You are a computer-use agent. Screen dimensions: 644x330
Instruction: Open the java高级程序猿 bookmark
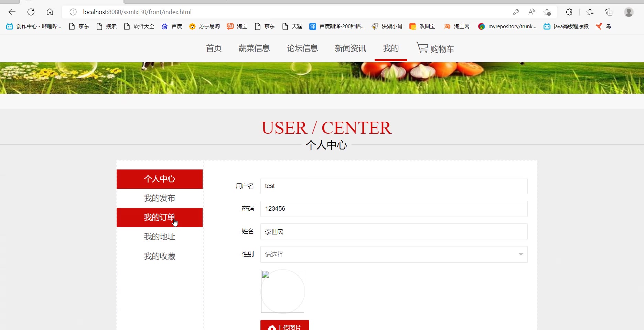pos(566,26)
